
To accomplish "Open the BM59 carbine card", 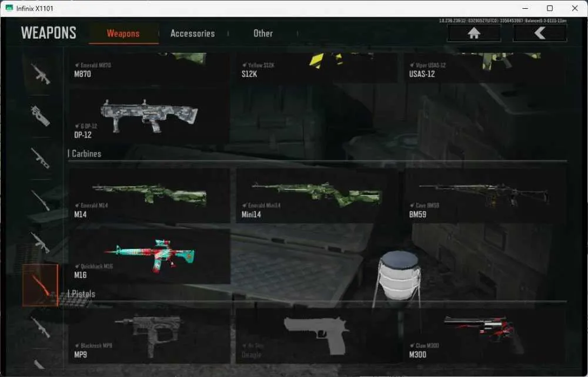I will pos(484,195).
